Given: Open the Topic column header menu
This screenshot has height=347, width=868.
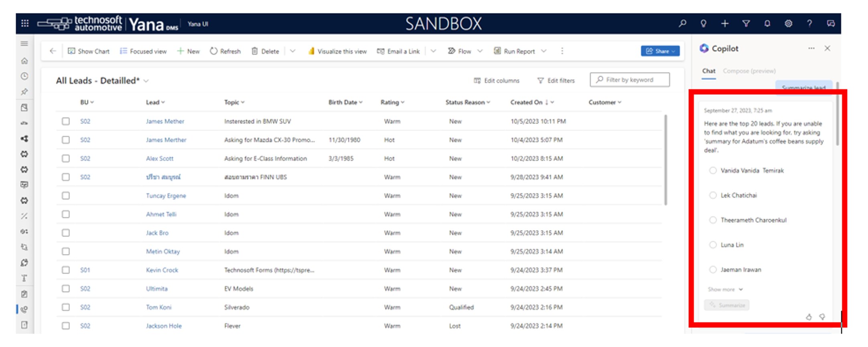Looking at the screenshot, I should point(234,102).
